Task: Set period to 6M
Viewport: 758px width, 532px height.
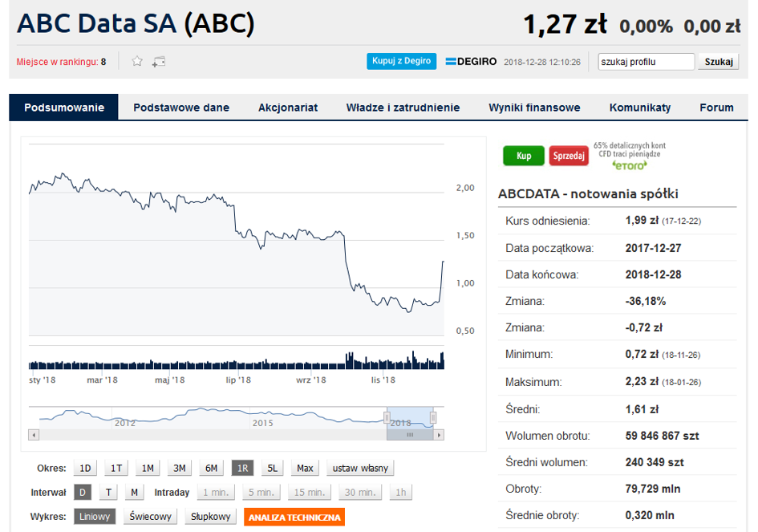Action: coord(211,468)
